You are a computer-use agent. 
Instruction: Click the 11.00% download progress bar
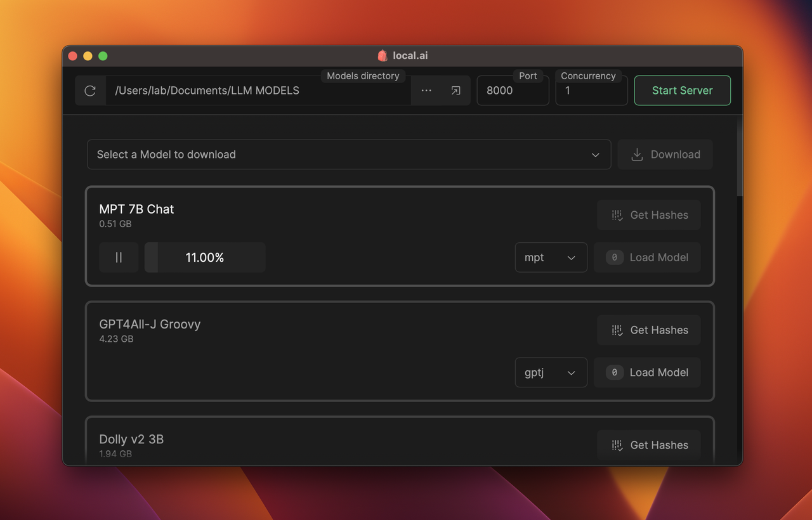(x=205, y=257)
